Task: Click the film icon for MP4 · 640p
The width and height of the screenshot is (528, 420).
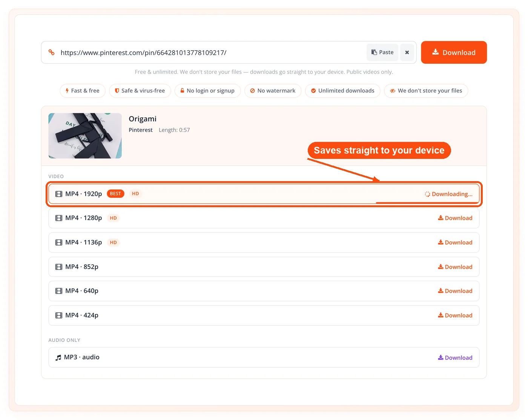Action: click(59, 291)
